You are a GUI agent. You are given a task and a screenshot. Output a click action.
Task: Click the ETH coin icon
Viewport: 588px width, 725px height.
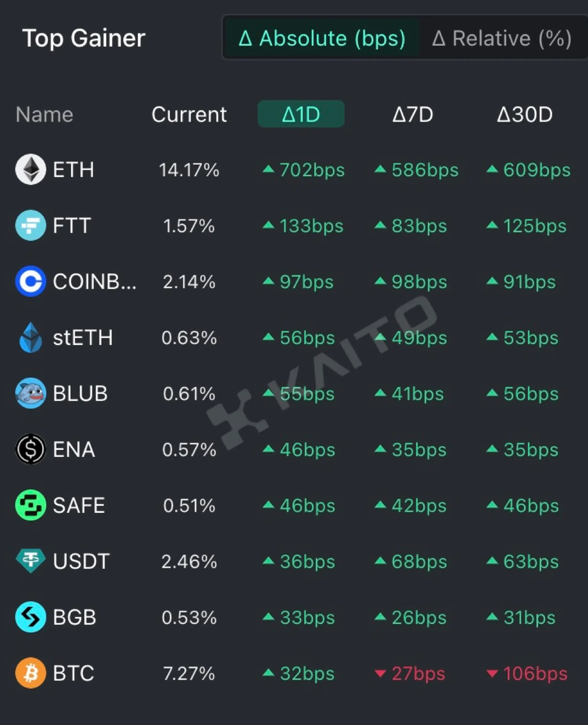click(x=31, y=169)
